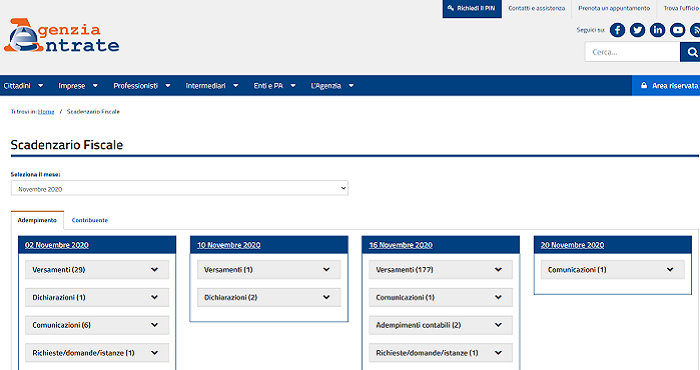Focus the Cerca search field
Image resolution: width=700 pixels, height=370 pixels.
(x=633, y=52)
